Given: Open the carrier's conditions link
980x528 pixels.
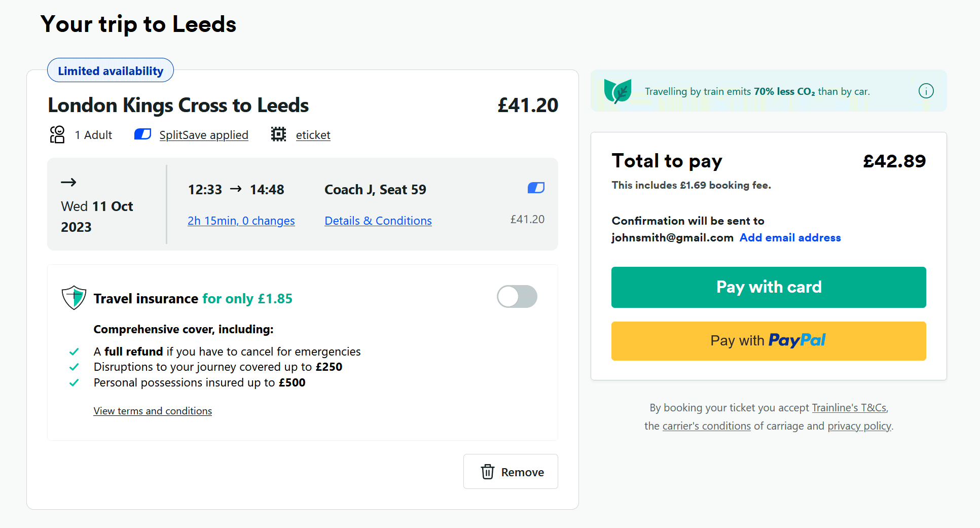Looking at the screenshot, I should 706,426.
